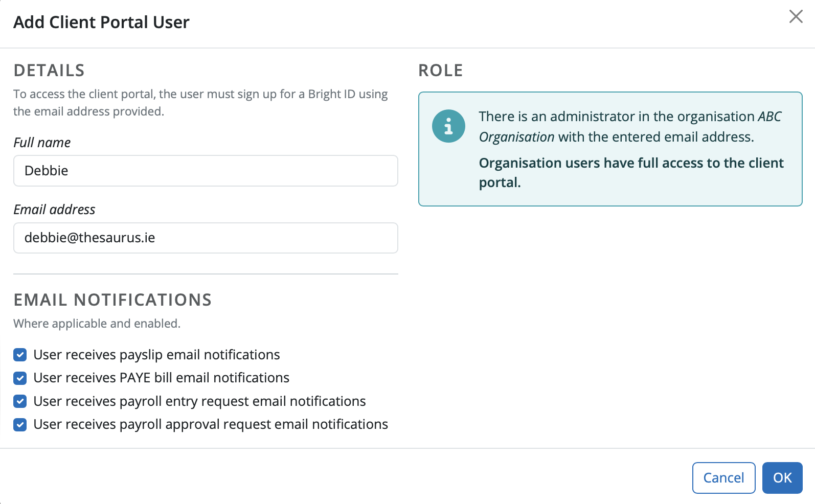Viewport: 815px width, 504px height.
Task: Click the 'Email address' field label
Action: [x=54, y=210]
